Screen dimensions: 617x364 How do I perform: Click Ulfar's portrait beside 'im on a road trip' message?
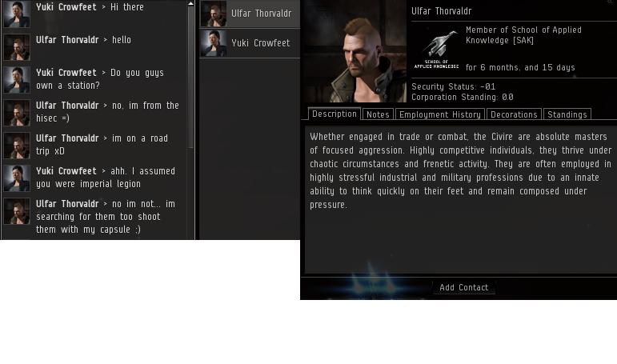click(x=16, y=146)
